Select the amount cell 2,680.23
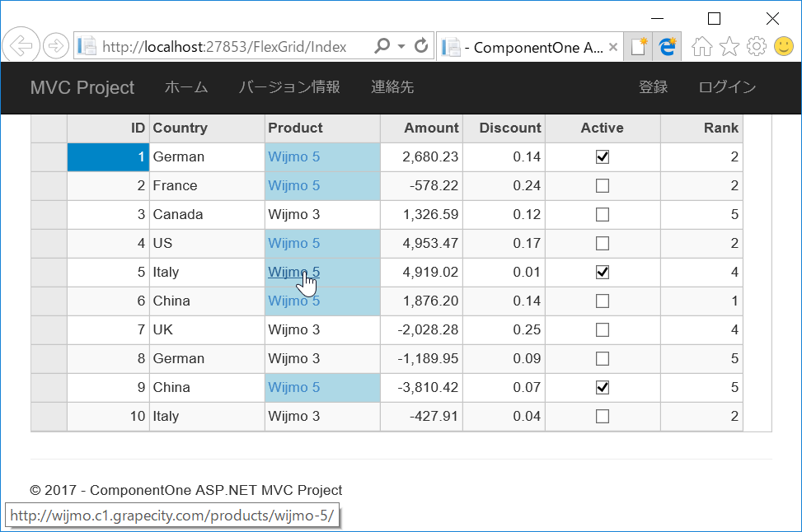This screenshot has width=802, height=532. [x=421, y=157]
